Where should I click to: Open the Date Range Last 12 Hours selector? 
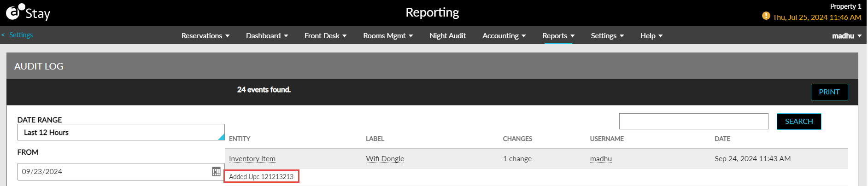121,132
